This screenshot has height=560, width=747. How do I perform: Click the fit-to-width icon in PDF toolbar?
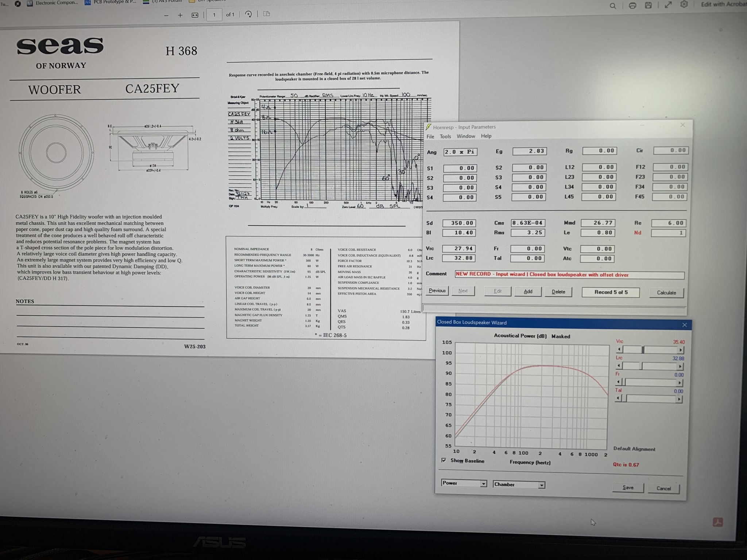(195, 15)
